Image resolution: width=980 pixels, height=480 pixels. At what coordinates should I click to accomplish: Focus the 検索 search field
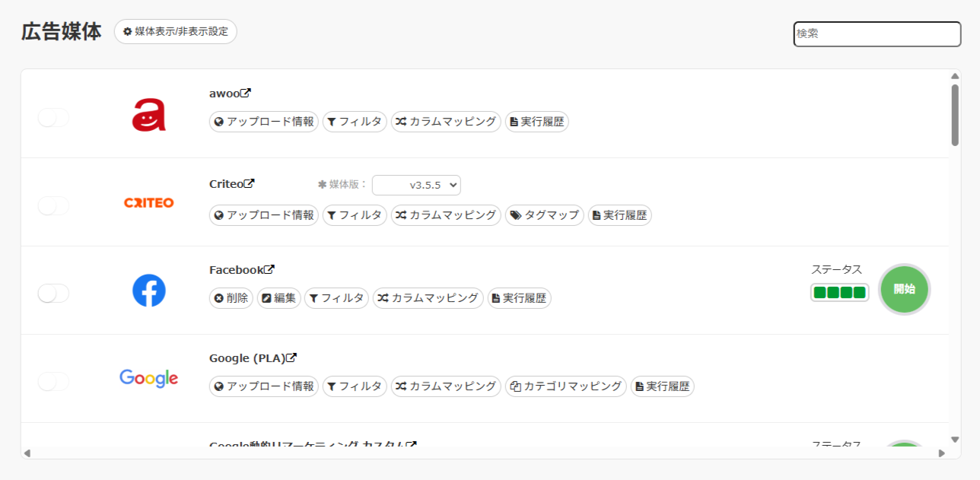(877, 34)
